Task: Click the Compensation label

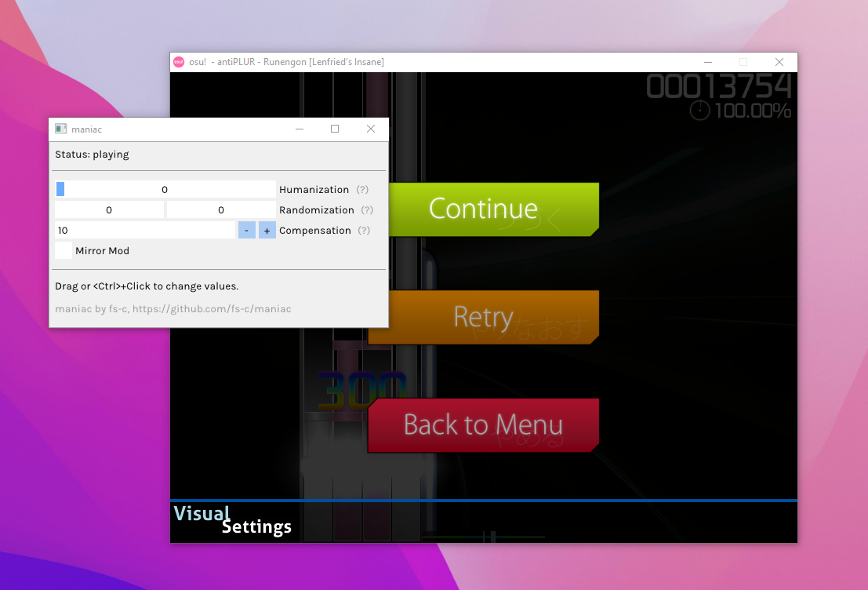Action: point(315,231)
